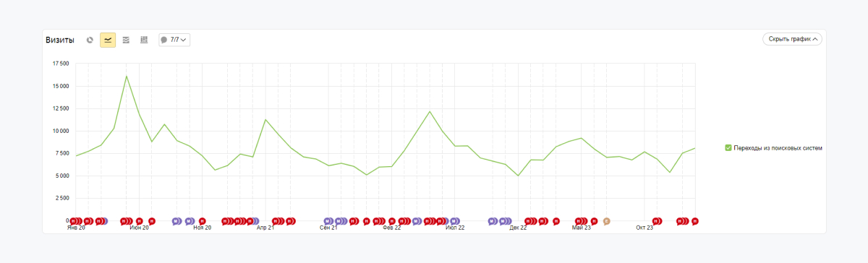This screenshot has width=868, height=263.
Task: Switch to the stacked area chart view
Action: (x=126, y=40)
